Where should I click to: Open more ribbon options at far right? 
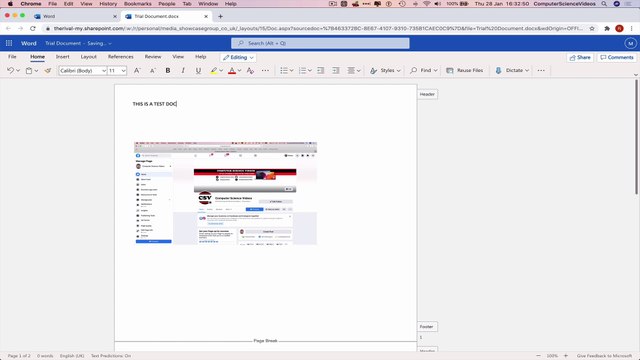[541, 71]
